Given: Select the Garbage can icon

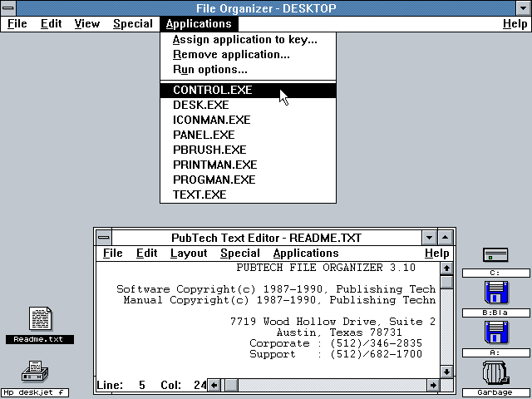Looking at the screenshot, I should [495, 373].
